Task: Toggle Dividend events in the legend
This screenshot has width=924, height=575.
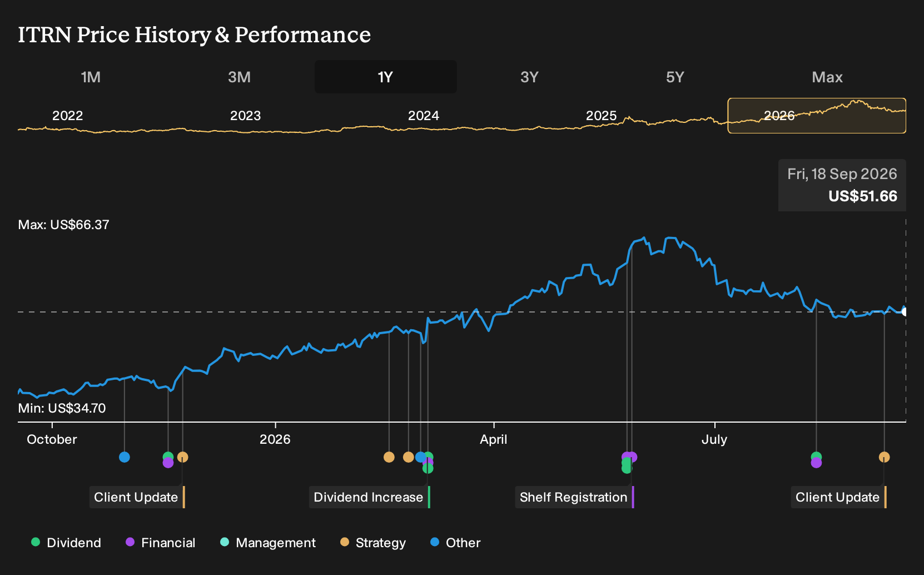Action: pyautogui.click(x=66, y=543)
